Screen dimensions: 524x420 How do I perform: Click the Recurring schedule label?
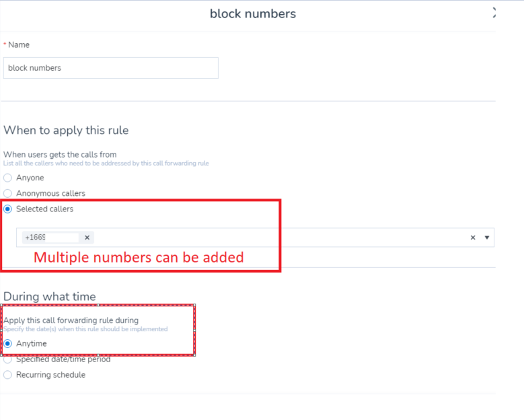tap(50, 375)
